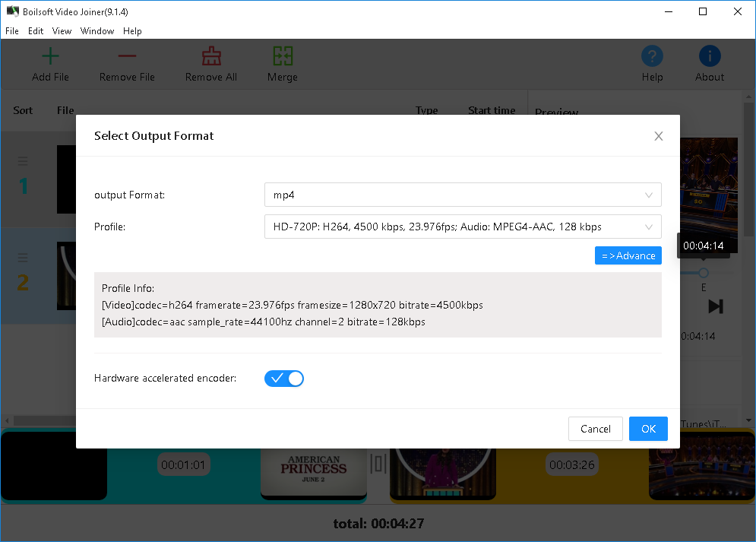The width and height of the screenshot is (756, 542).
Task: Click the black first timeline thumbnail
Action: pos(53,465)
